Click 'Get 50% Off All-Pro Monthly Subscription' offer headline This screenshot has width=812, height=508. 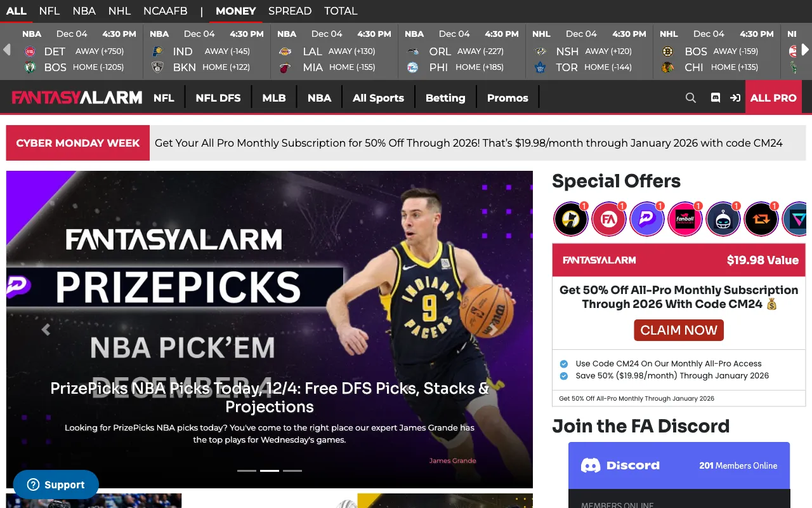679,297
